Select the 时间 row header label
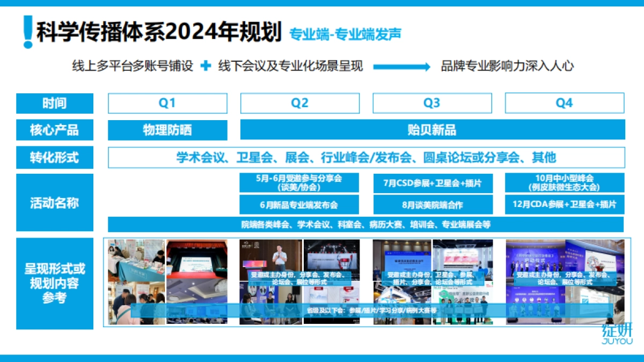 54,103
